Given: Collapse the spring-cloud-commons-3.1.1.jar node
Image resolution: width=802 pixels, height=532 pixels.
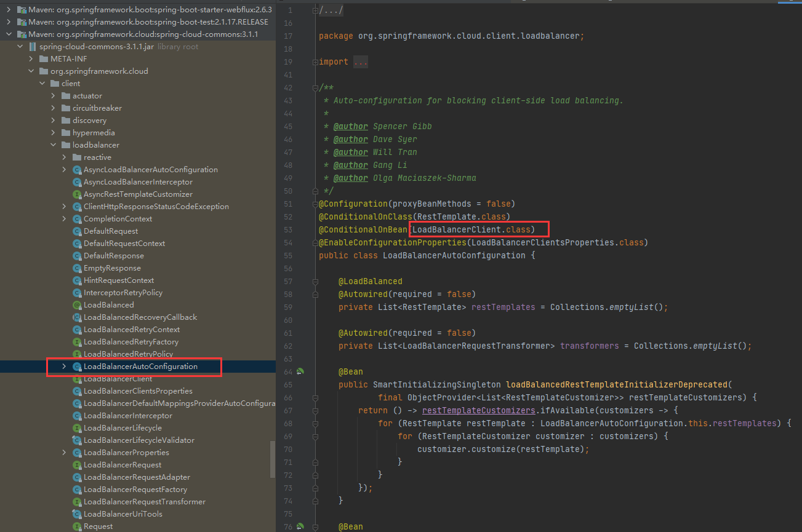Looking at the screenshot, I should [x=20, y=47].
